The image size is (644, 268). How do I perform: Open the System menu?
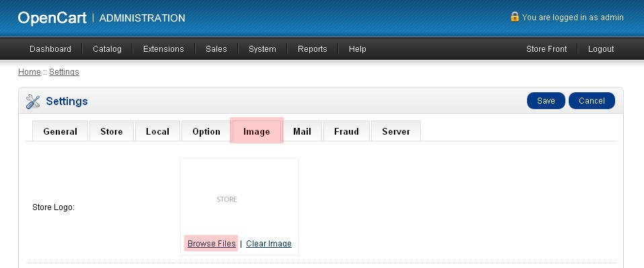click(x=262, y=49)
